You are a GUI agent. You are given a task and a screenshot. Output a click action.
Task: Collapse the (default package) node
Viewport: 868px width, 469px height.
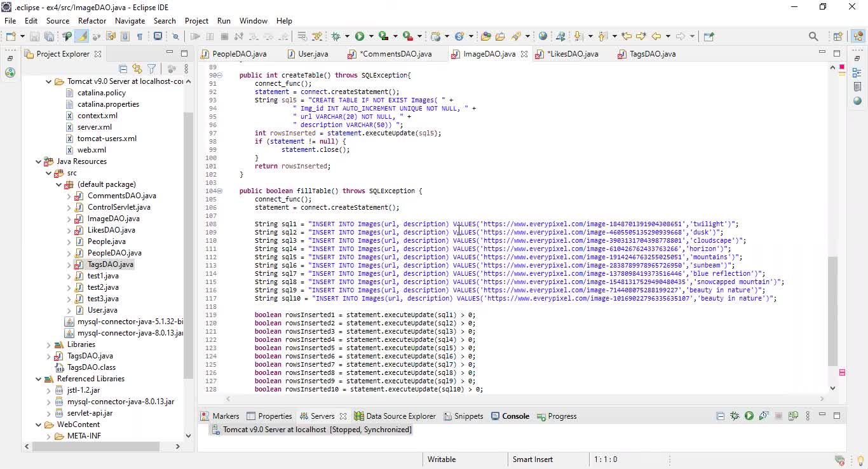point(58,184)
